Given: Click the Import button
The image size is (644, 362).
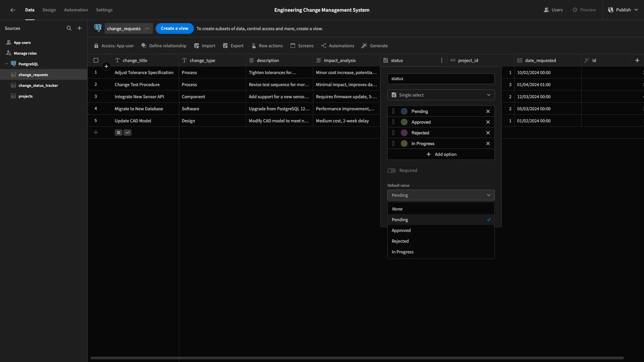Looking at the screenshot, I should point(205,46).
